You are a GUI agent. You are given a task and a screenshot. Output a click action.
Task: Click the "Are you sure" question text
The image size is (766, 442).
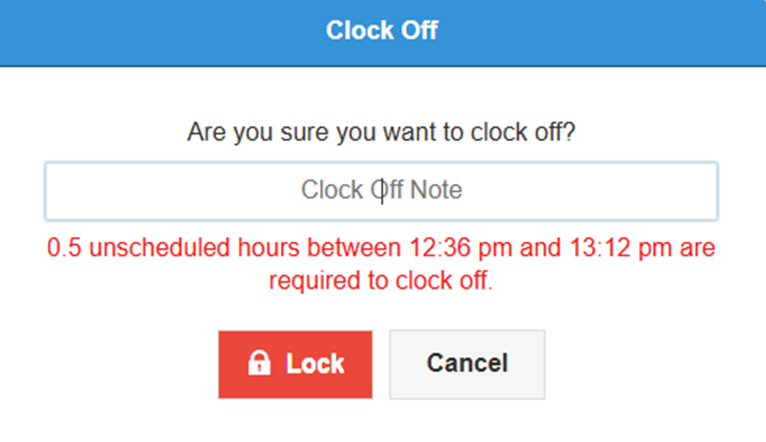pos(381,133)
